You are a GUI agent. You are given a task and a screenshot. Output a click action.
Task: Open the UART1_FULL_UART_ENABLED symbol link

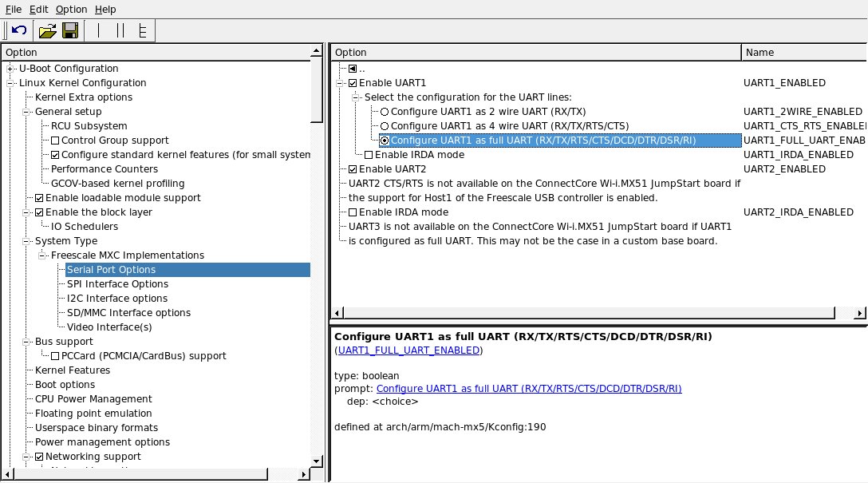[408, 350]
